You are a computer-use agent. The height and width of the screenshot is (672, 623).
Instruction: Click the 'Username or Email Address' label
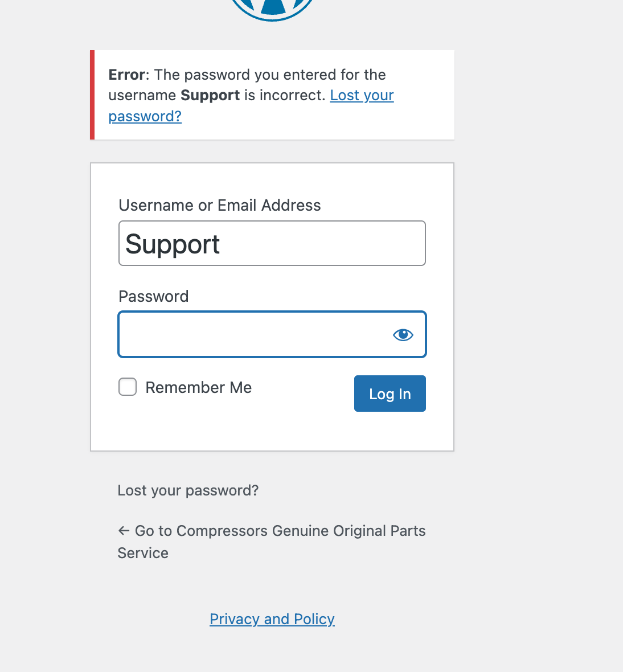[x=220, y=206]
